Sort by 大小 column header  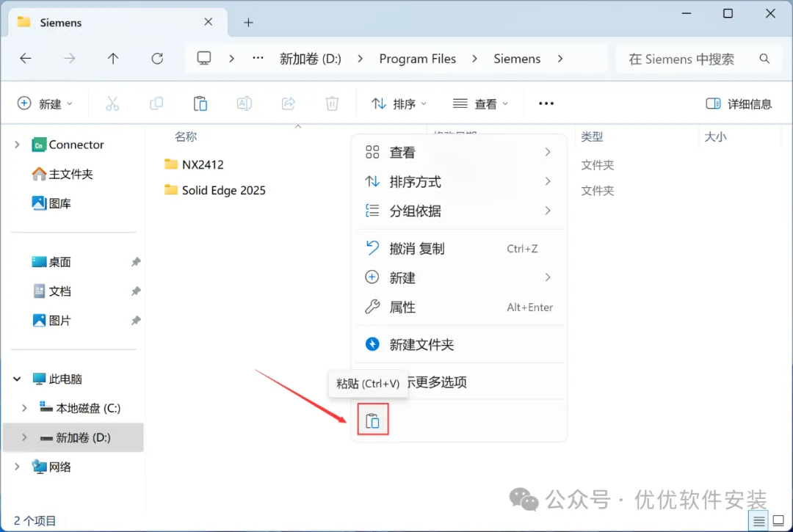click(716, 136)
